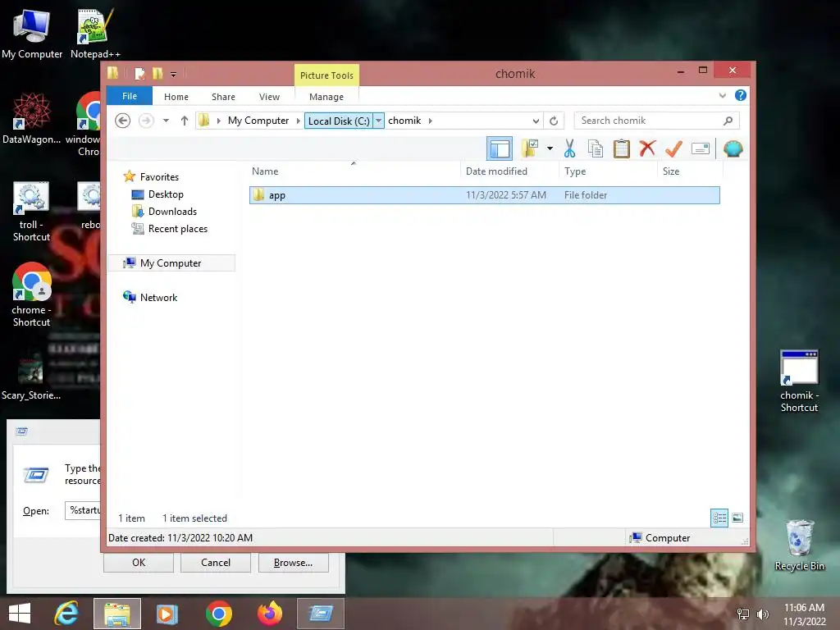
Task: Open My Computer desktop icon
Action: [32, 33]
